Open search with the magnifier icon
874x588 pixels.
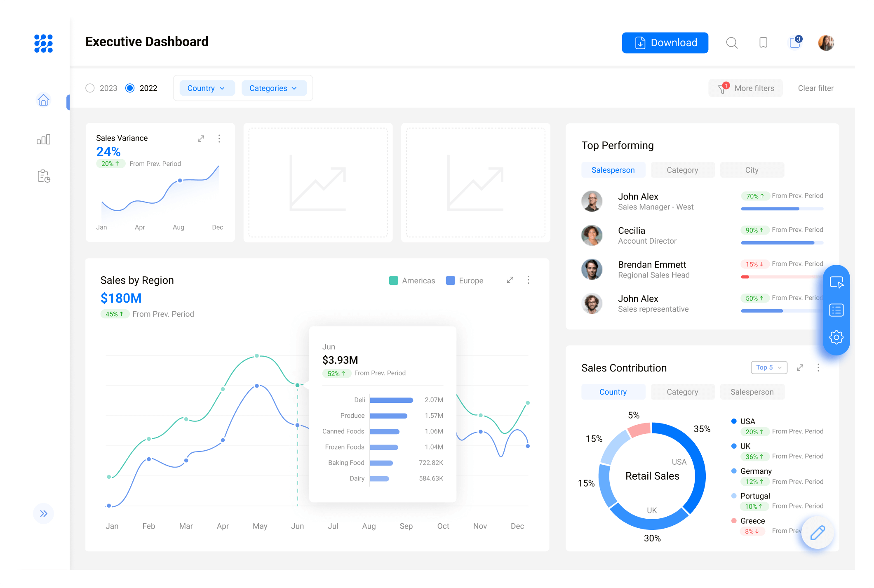[732, 43]
